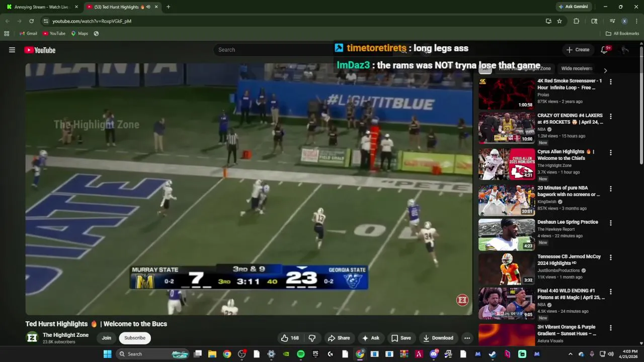Screen dimensions: 644x362
Task: Open the YouTube notifications bell
Action: (x=605, y=50)
